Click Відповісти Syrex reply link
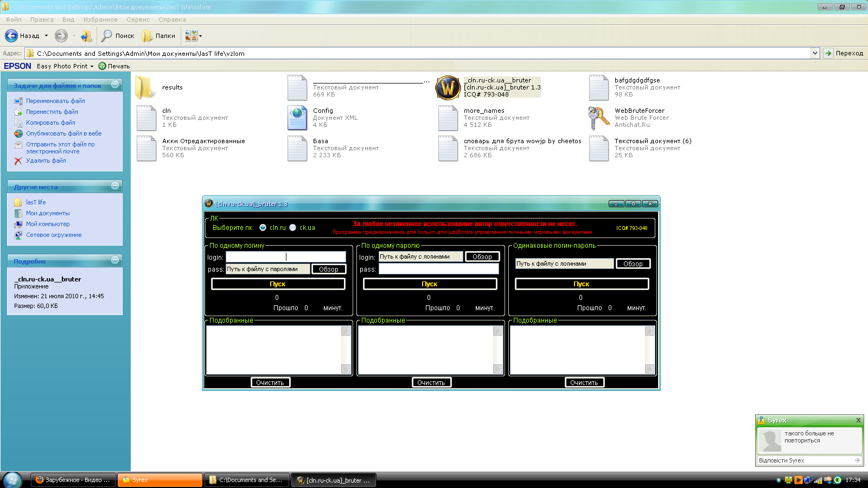The image size is (868, 488). tap(782, 460)
